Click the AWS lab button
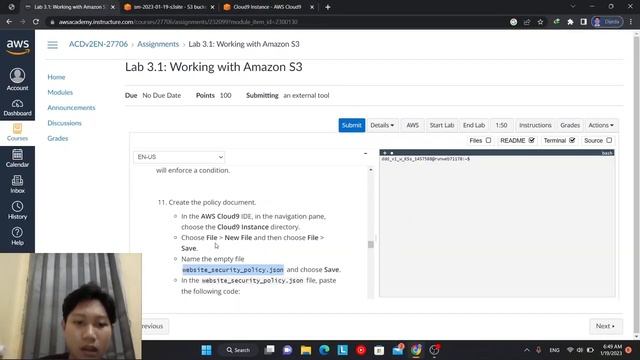Image resolution: width=640 pixels, height=360 pixels. (412, 125)
